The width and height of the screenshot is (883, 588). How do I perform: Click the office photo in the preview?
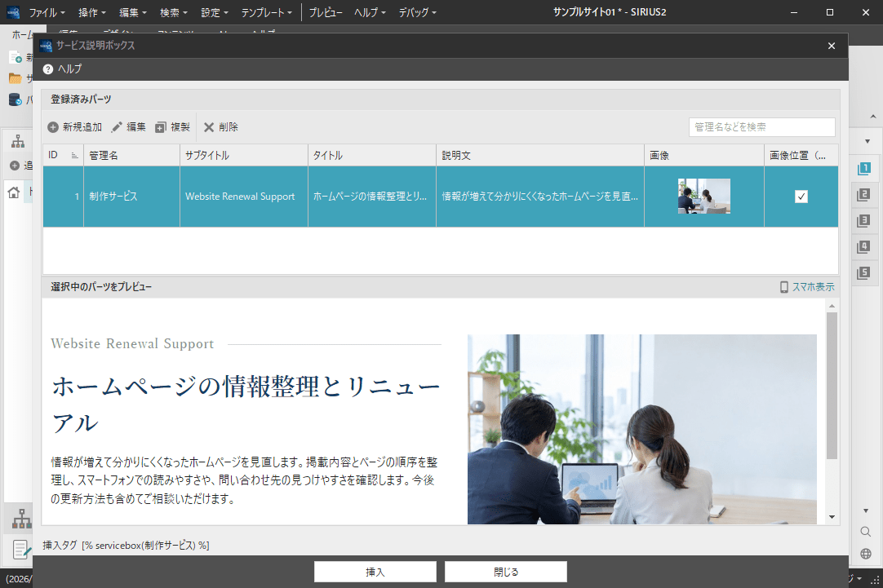642,429
